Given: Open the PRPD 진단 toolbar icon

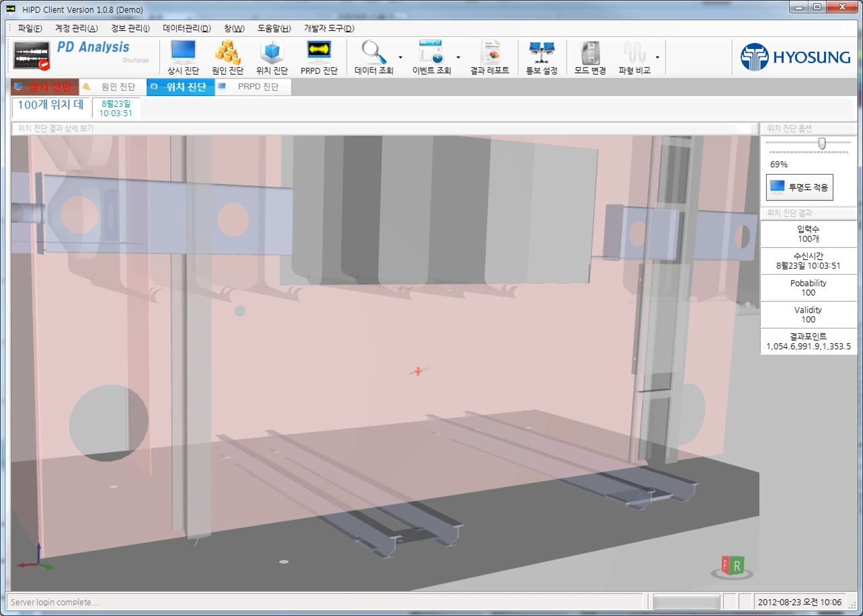Looking at the screenshot, I should [x=319, y=57].
